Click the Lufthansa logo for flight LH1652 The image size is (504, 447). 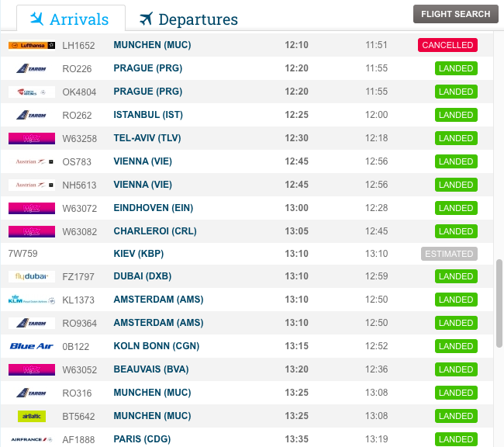32,46
